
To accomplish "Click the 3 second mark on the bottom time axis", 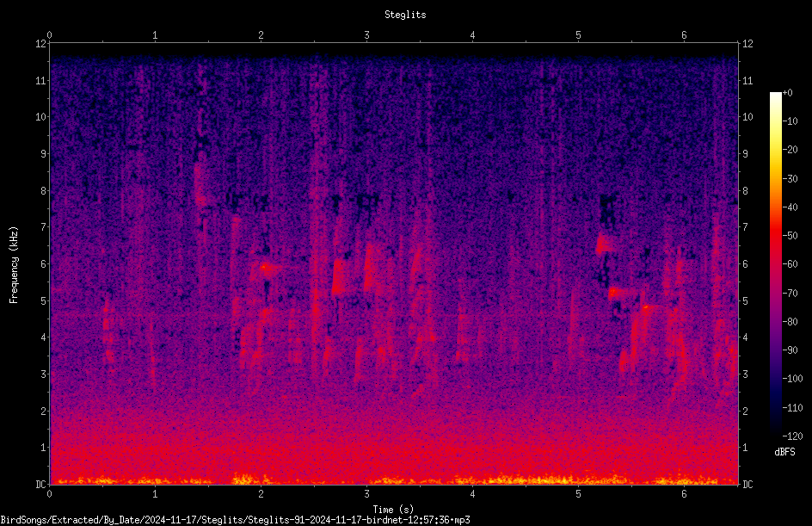I will point(366,494).
